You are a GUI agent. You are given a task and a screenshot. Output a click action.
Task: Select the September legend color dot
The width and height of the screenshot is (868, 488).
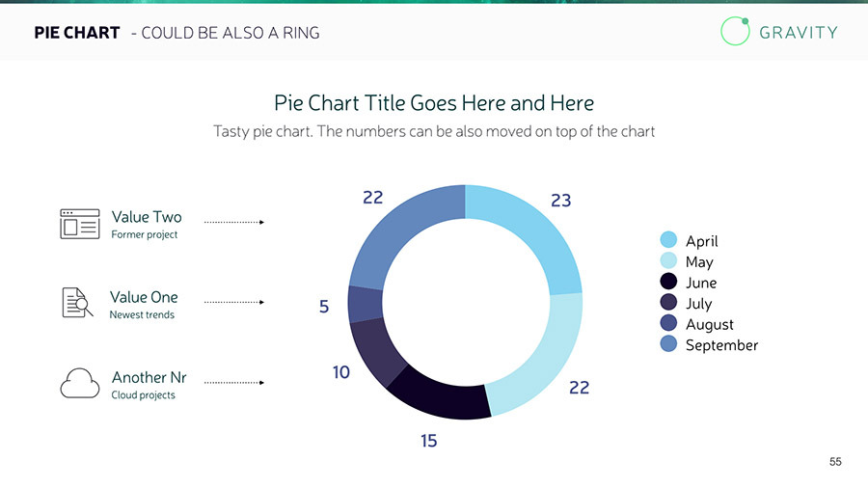coord(668,344)
